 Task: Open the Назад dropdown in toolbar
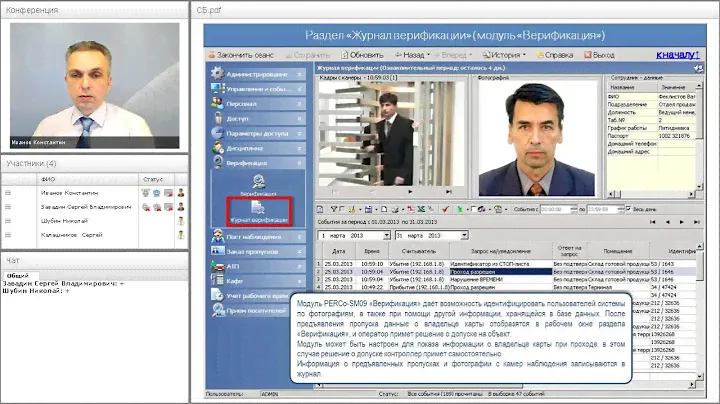tap(413, 55)
